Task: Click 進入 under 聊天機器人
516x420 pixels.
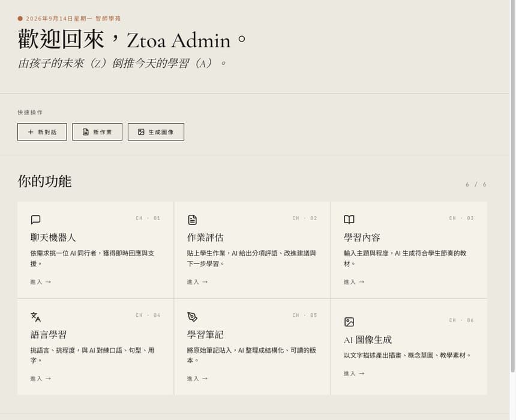Action: [x=41, y=282]
